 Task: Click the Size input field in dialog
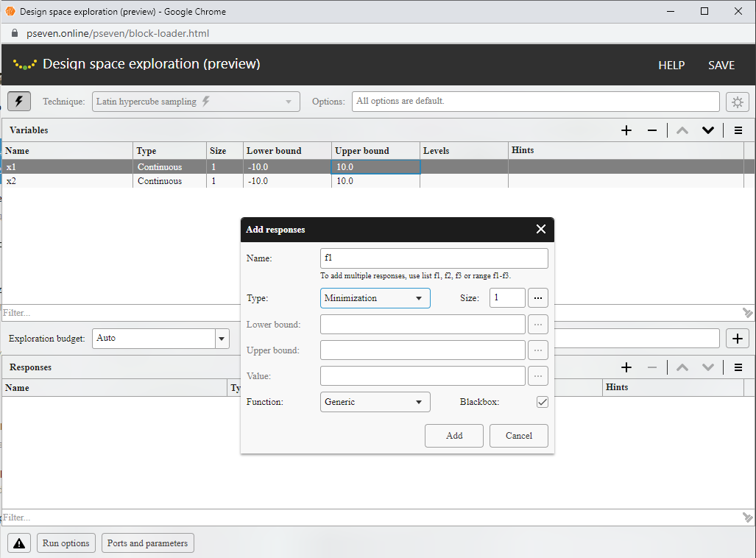pos(507,298)
